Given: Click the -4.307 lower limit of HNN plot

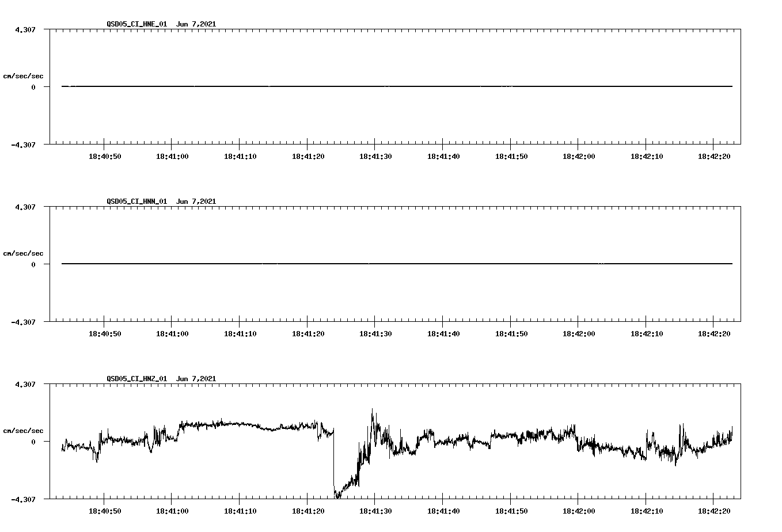Looking at the screenshot, I should point(23,322).
